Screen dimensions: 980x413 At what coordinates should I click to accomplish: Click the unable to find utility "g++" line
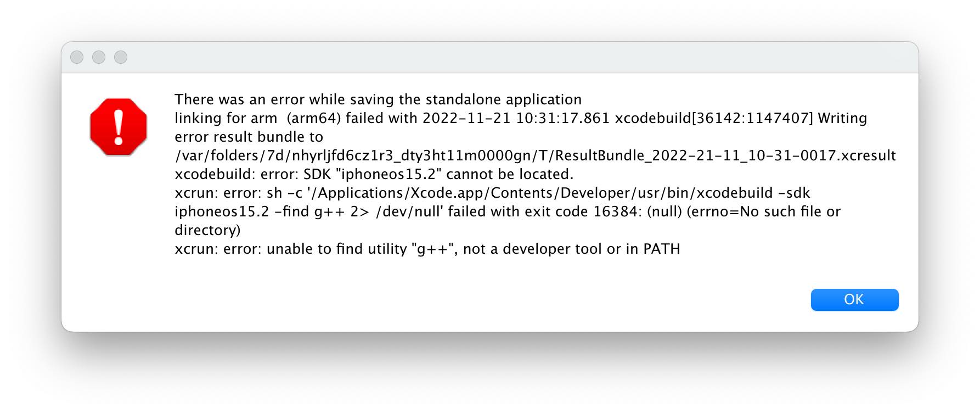tap(427, 249)
